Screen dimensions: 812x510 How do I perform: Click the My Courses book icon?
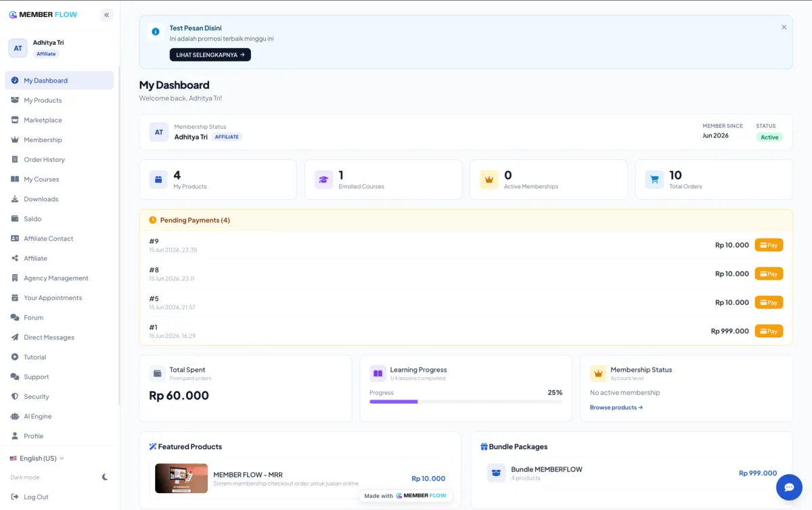coord(15,179)
